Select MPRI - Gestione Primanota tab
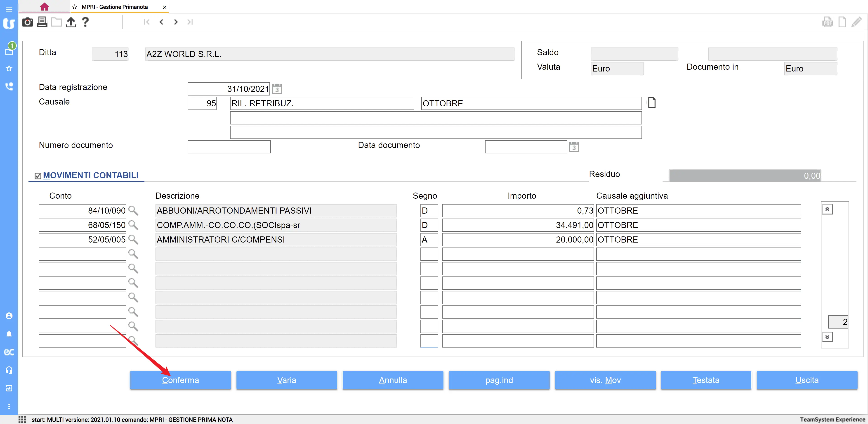This screenshot has height=424, width=868. [x=115, y=7]
